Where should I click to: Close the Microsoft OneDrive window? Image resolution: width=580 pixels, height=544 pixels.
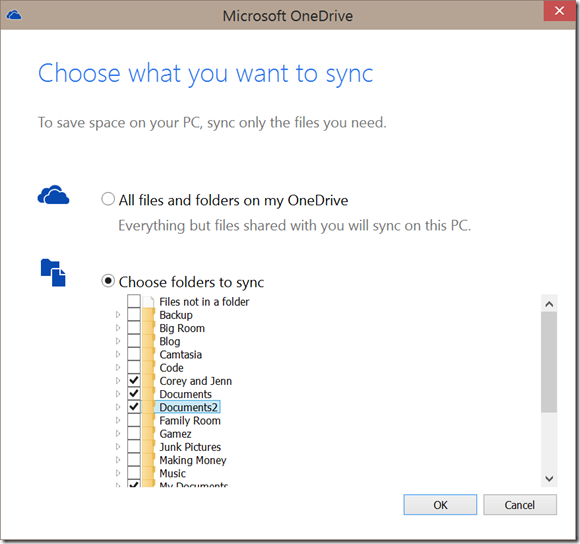559,11
